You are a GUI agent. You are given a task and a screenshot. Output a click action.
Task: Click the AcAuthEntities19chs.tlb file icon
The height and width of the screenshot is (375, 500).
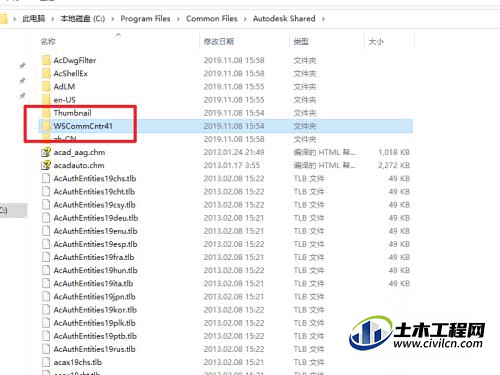click(46, 178)
